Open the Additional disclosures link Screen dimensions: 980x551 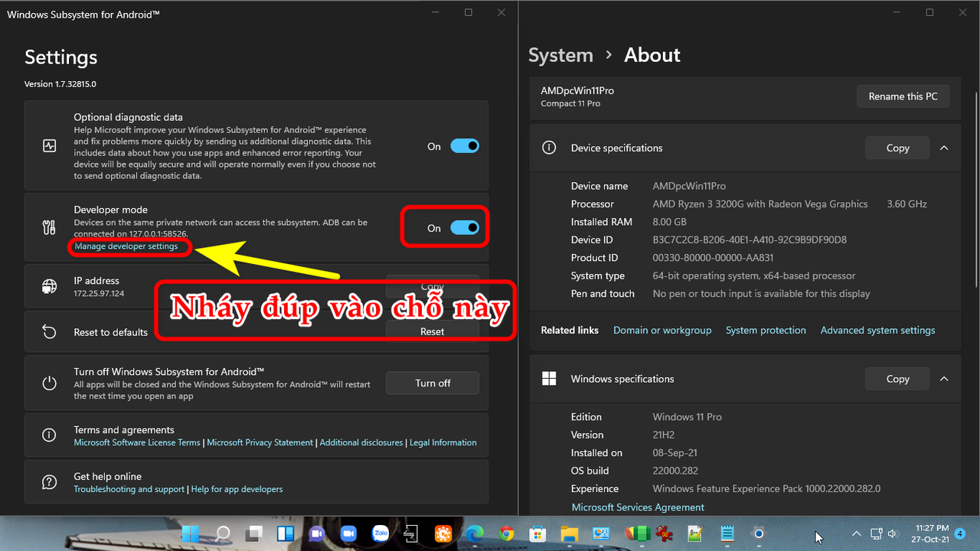click(361, 442)
